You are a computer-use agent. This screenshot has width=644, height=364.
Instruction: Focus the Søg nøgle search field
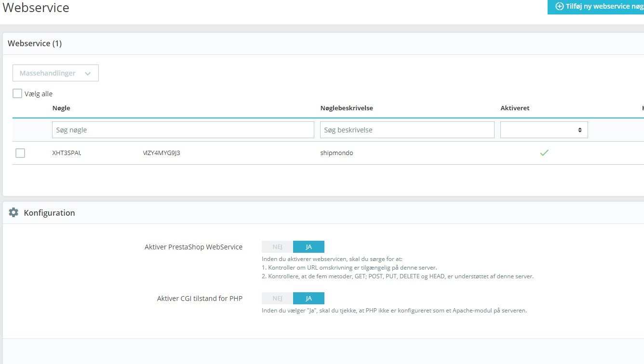tap(183, 130)
